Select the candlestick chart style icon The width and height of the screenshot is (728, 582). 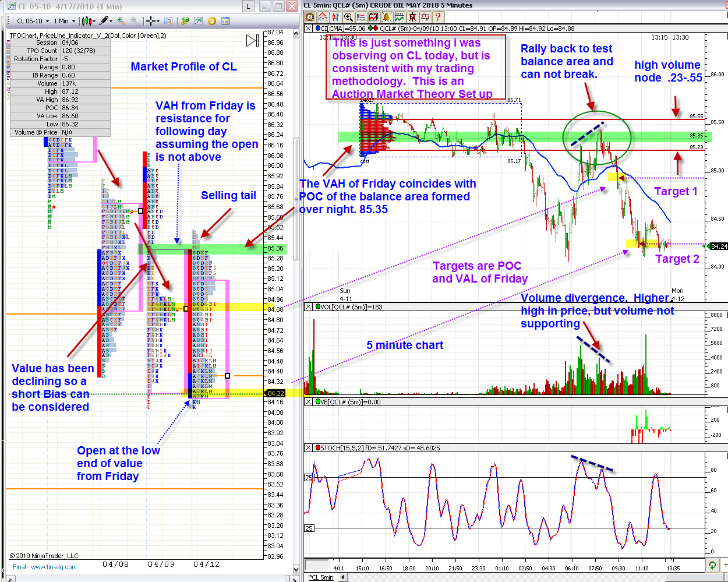[x=86, y=21]
